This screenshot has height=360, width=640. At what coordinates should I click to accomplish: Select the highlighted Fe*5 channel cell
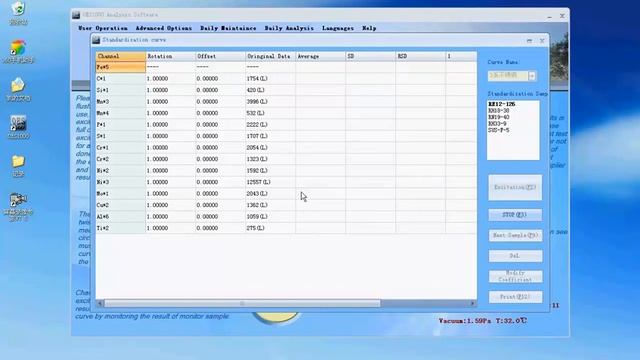pos(121,67)
